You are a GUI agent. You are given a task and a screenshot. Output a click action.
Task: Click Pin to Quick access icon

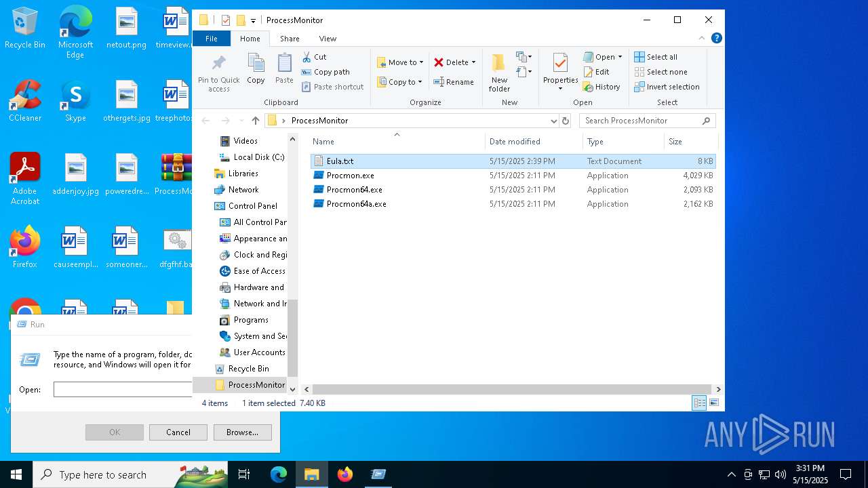218,64
